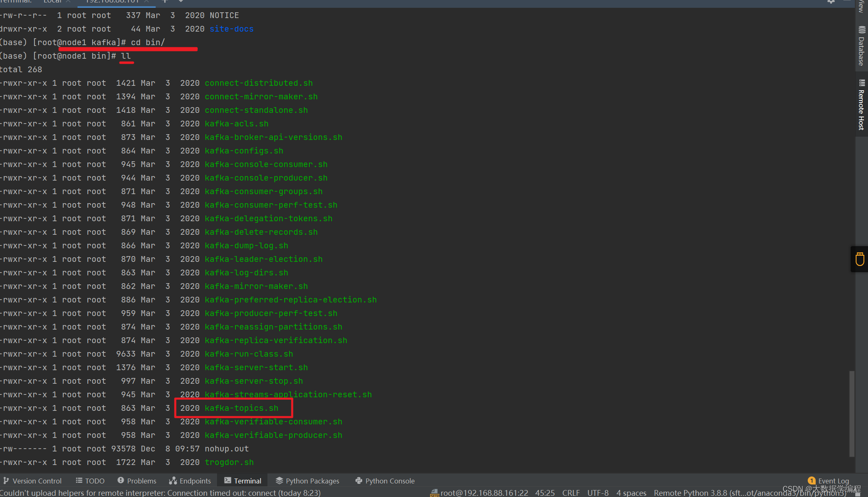Click the connect-distributed.sh file name

[x=259, y=83]
